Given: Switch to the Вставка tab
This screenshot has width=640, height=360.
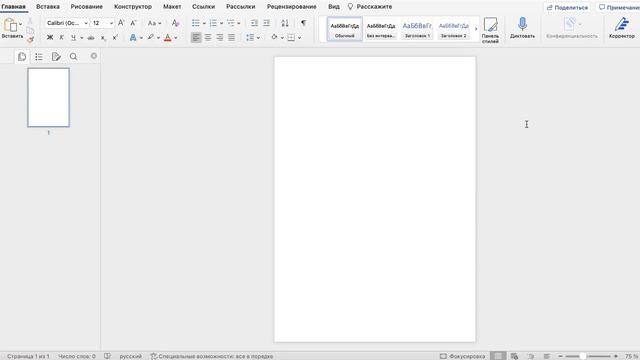Looking at the screenshot, I should coord(48,7).
